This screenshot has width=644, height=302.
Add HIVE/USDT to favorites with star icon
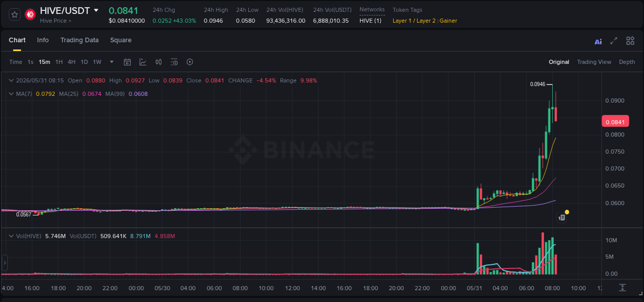tap(15, 14)
